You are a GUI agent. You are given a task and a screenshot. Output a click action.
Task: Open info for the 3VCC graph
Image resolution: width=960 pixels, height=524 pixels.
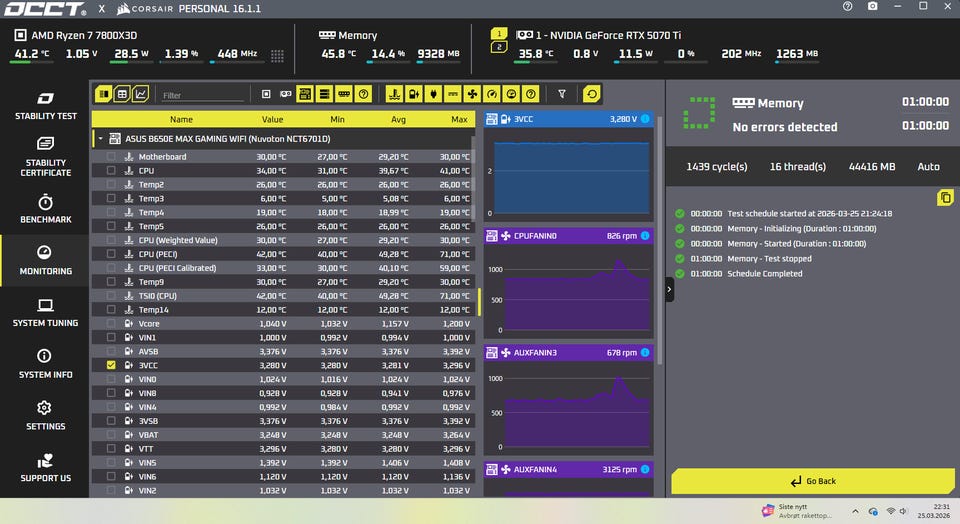click(x=645, y=119)
